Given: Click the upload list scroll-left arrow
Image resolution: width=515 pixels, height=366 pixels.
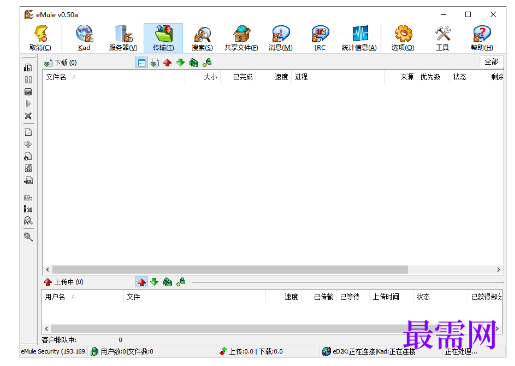Looking at the screenshot, I should pos(46,329).
